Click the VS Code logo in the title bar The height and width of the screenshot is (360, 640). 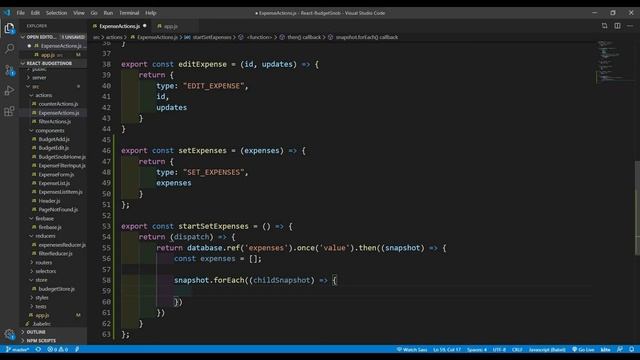pos(7,13)
